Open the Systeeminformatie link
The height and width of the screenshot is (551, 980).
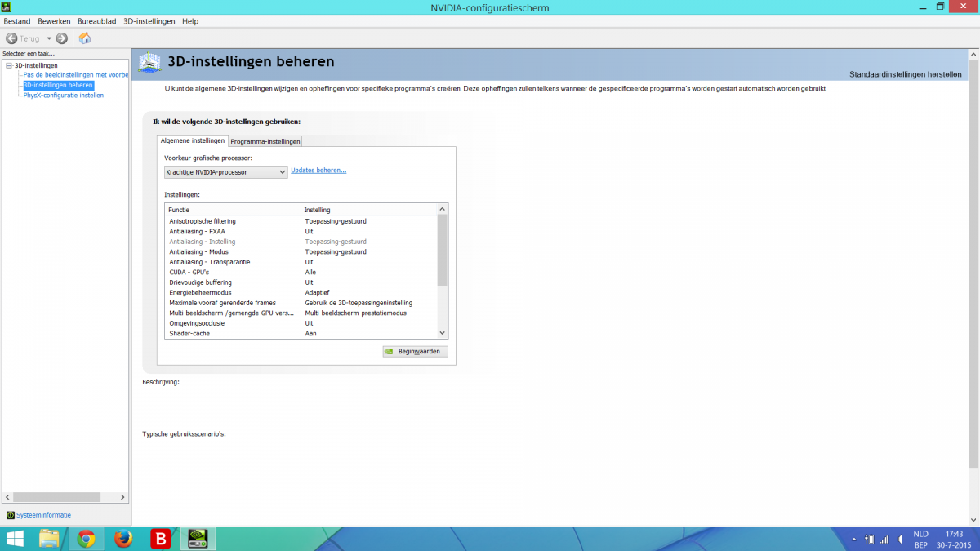pos(43,515)
